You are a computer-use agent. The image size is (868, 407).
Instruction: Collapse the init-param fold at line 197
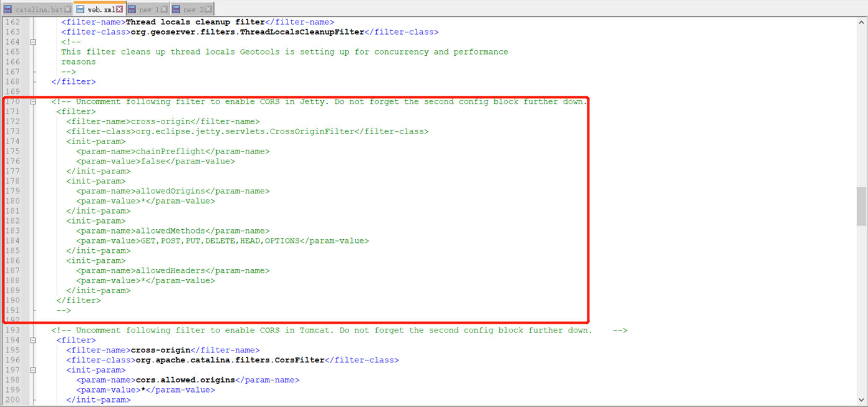[34, 370]
